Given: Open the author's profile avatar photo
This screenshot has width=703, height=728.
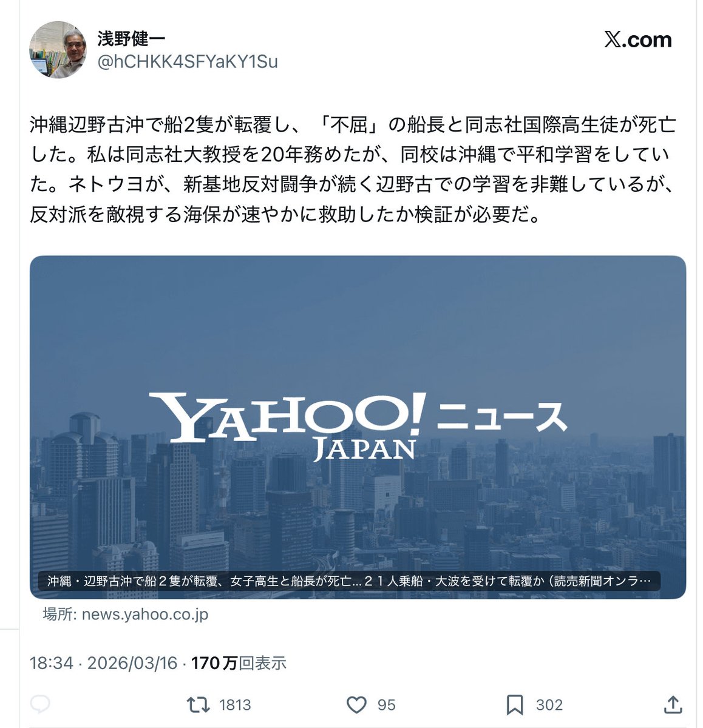Looking at the screenshot, I should (x=58, y=50).
